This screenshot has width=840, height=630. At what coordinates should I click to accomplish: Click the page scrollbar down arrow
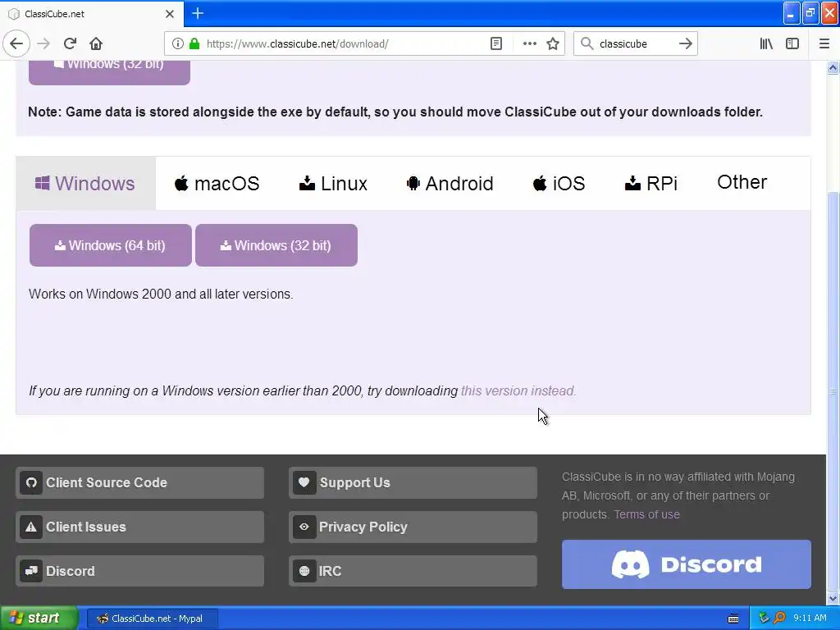(833, 598)
